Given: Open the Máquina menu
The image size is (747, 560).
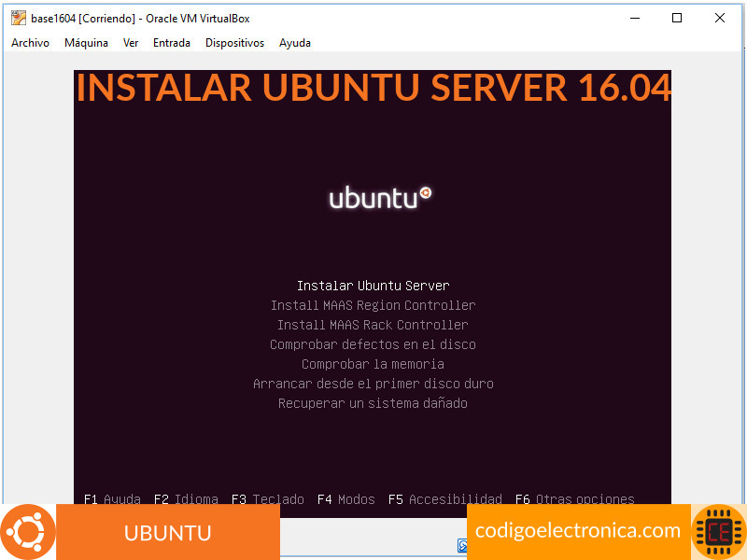Looking at the screenshot, I should click(86, 43).
